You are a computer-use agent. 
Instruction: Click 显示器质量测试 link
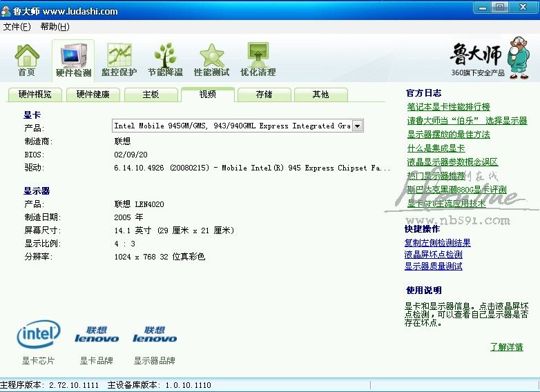pyautogui.click(x=433, y=266)
